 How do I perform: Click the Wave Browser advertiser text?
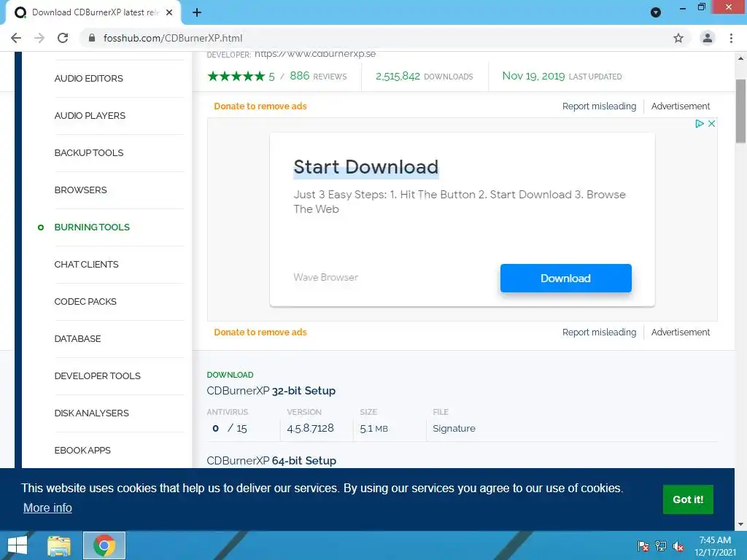326,277
